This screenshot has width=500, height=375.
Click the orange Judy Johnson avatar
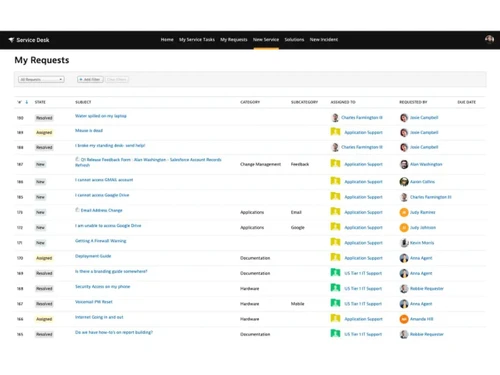tap(404, 228)
